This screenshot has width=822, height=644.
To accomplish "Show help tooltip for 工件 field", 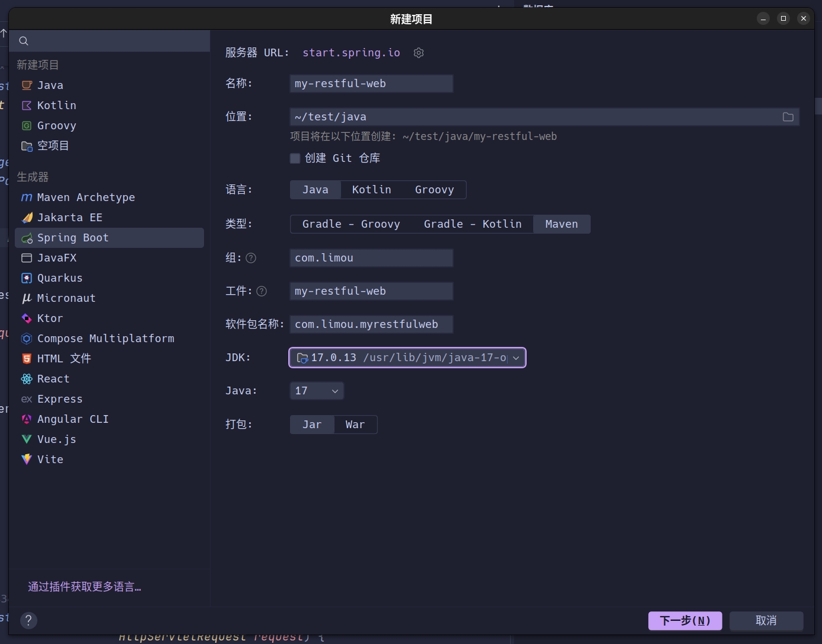I will (262, 291).
